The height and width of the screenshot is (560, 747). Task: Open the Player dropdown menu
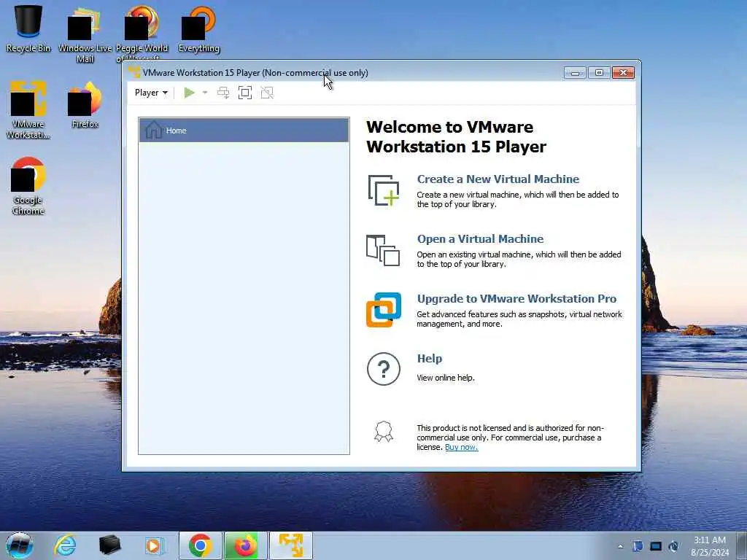tap(151, 93)
